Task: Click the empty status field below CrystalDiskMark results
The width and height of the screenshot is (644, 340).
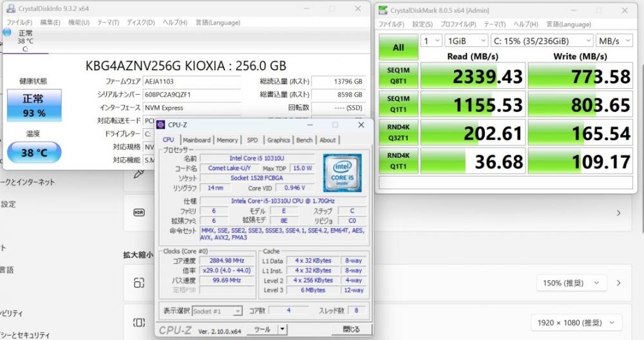Action: coord(505,183)
